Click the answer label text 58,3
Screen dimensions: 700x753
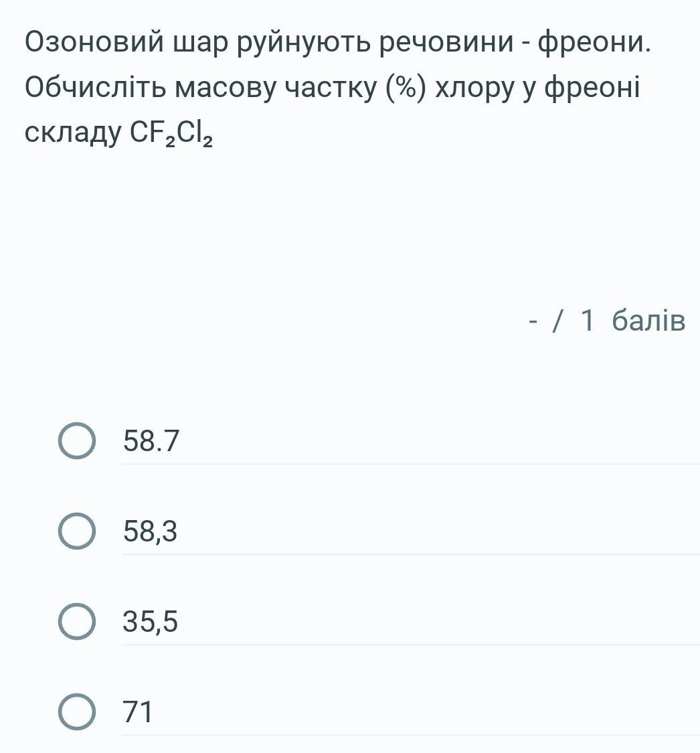[150, 531]
